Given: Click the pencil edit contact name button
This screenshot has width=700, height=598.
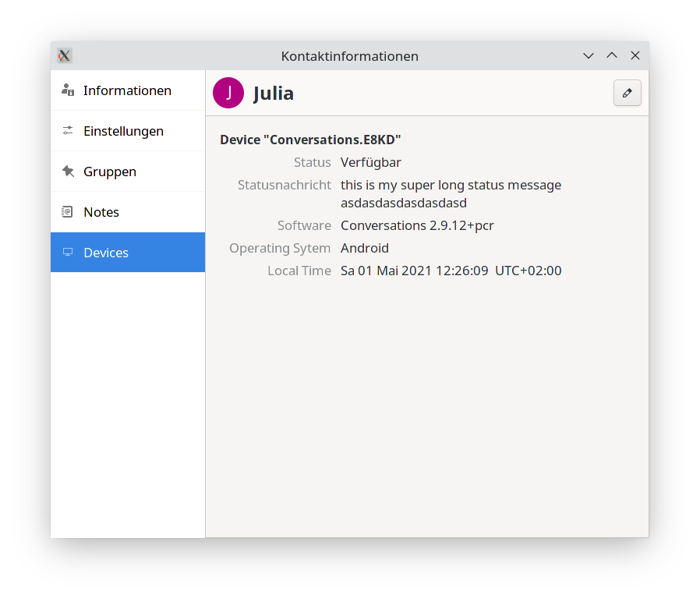Looking at the screenshot, I should point(628,93).
